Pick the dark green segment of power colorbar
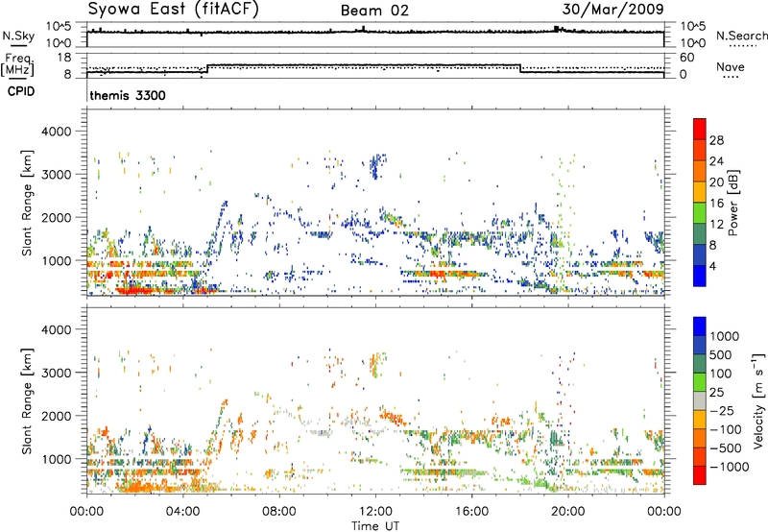This screenshot has height=532, width=768. (x=700, y=234)
